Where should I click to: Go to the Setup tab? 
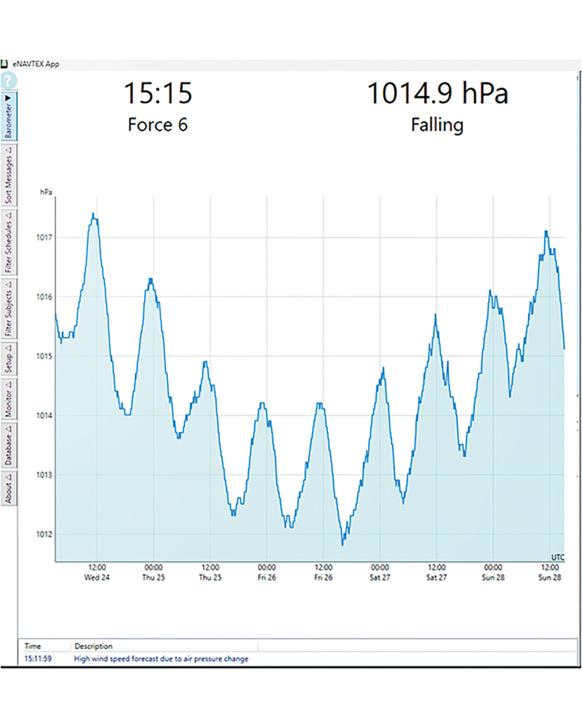[9, 359]
